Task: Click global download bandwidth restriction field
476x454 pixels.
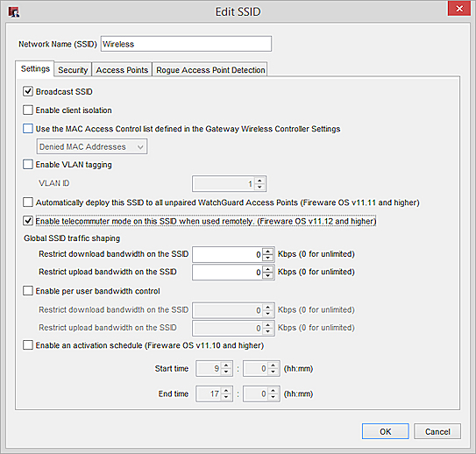Action: pos(227,254)
